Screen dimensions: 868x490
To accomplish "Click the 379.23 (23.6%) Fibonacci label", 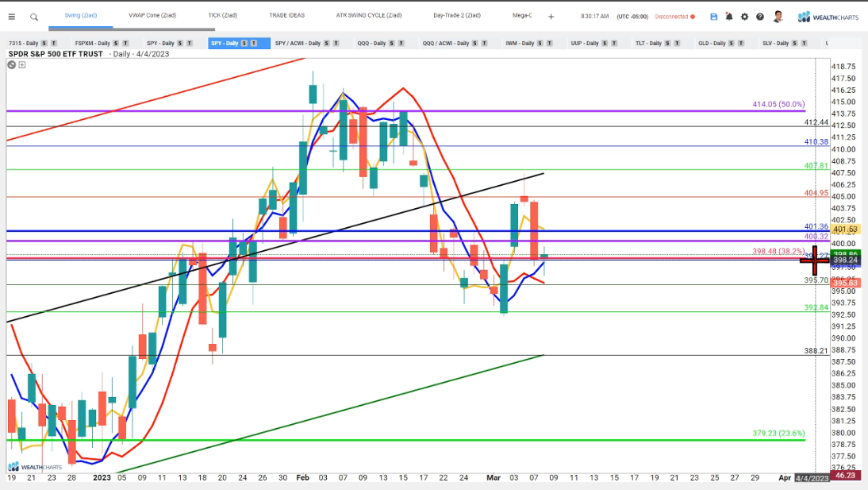I will pyautogui.click(x=778, y=433).
